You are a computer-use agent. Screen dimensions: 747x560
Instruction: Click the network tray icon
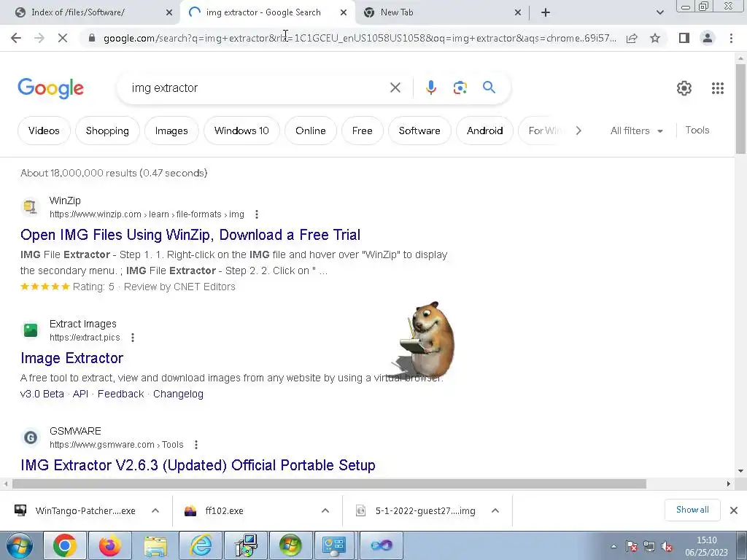pos(649,546)
